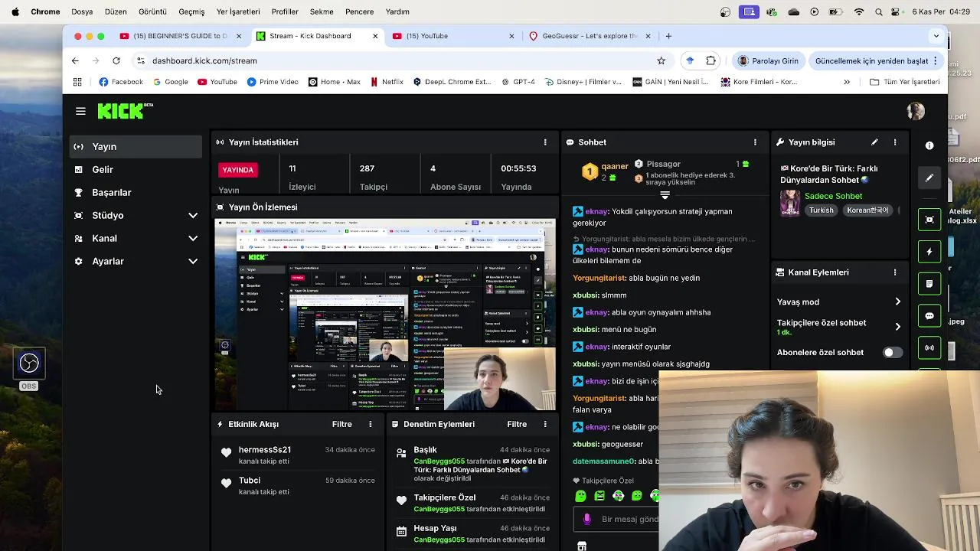Select the first green blob emote
Viewport: 980px width, 551px height.
coord(580,496)
